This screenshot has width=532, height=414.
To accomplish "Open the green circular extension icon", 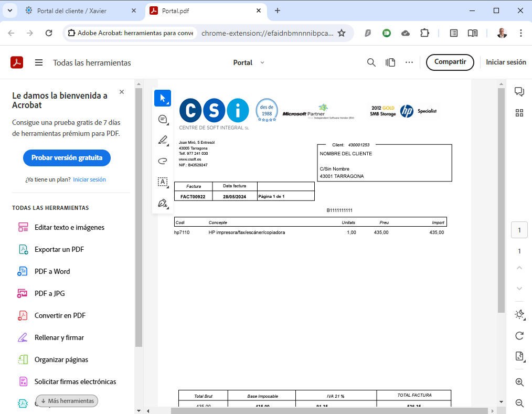I will click(387, 33).
